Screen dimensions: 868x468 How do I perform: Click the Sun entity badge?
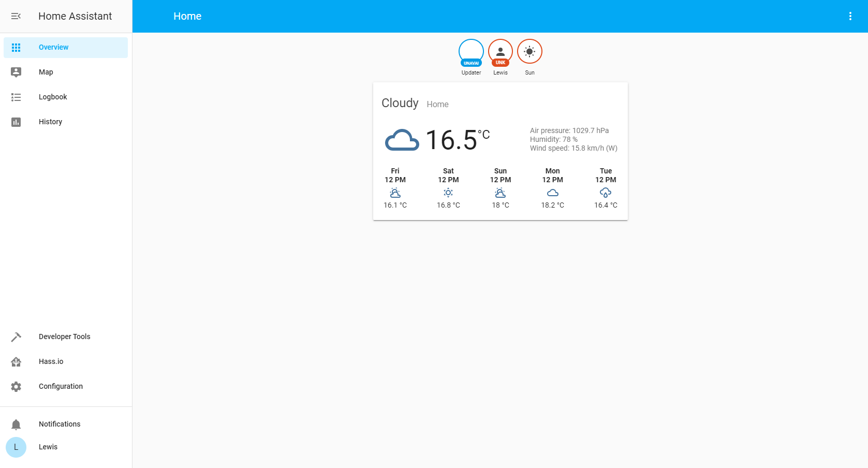(529, 51)
